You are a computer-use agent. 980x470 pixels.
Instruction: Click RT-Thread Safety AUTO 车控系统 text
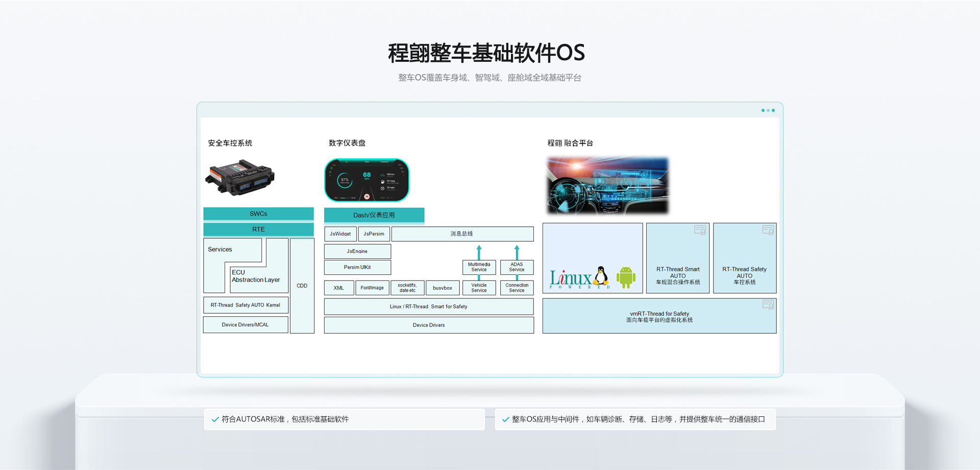pyautogui.click(x=744, y=275)
